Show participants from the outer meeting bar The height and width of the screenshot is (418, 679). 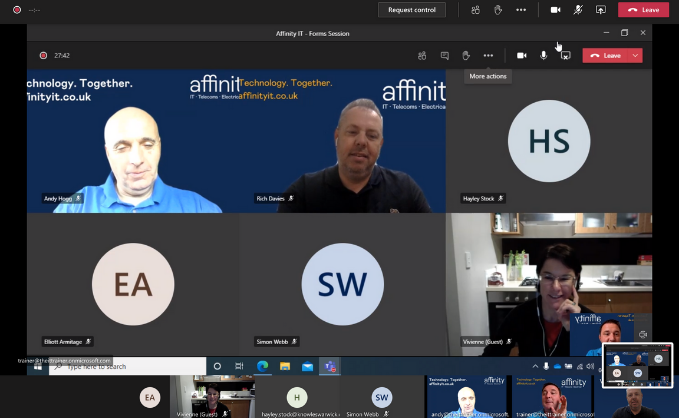475,10
